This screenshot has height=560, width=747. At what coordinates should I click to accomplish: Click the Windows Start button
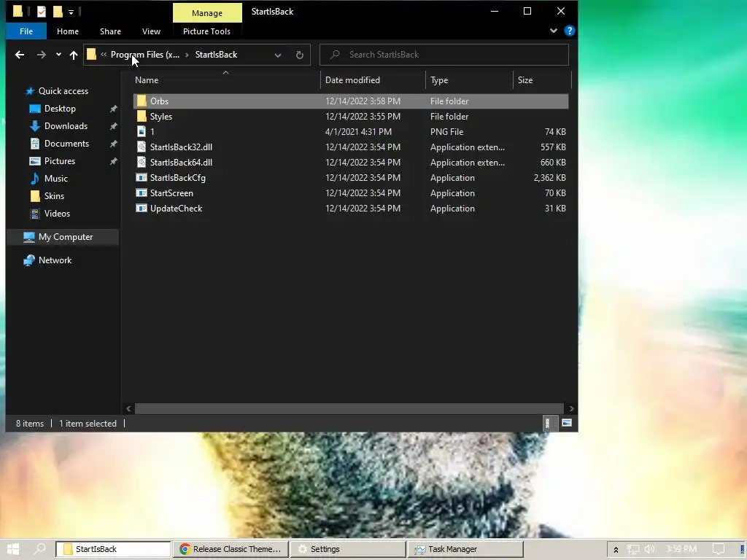click(x=13, y=549)
